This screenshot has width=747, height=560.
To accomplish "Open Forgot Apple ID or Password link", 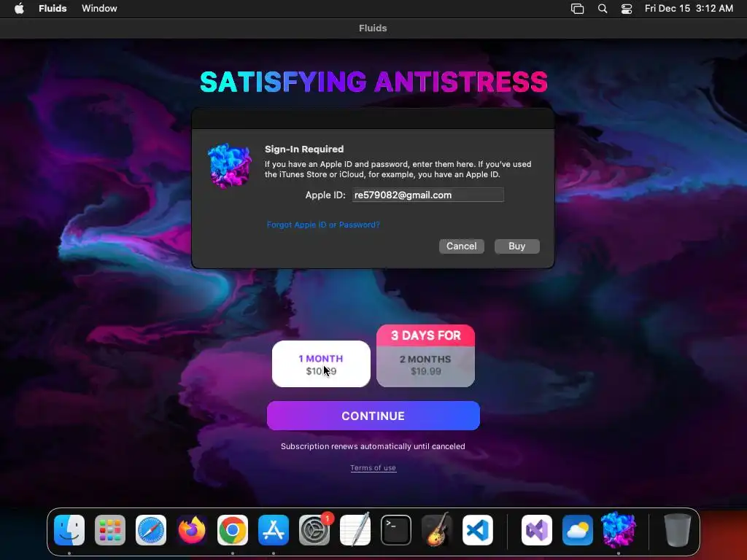I will [323, 225].
